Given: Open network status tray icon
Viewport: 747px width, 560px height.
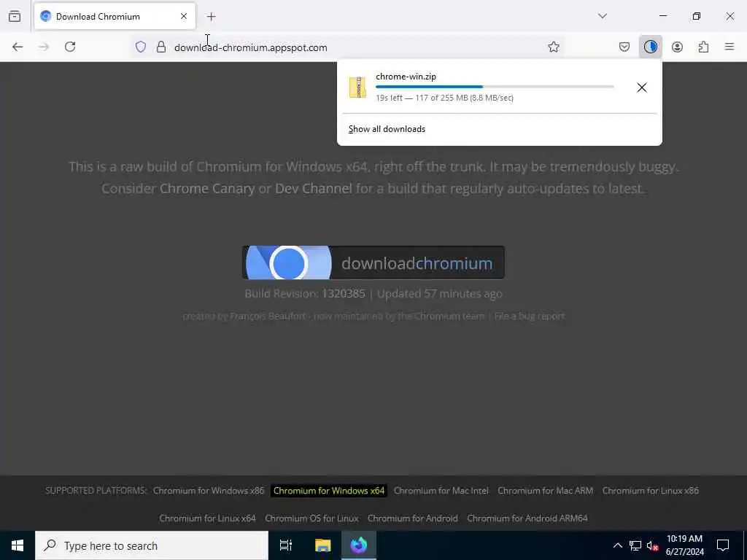Looking at the screenshot, I should (635, 545).
